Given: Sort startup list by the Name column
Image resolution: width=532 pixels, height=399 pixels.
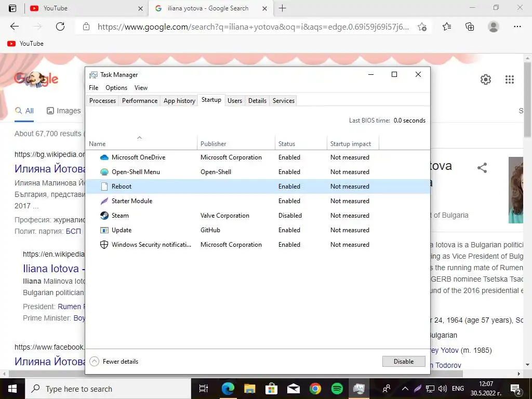Looking at the screenshot, I should [x=141, y=144].
